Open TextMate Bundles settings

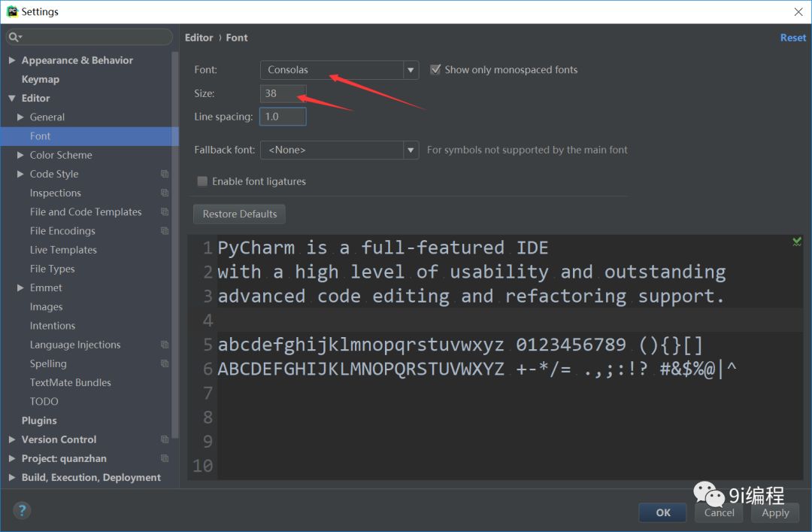click(x=71, y=383)
